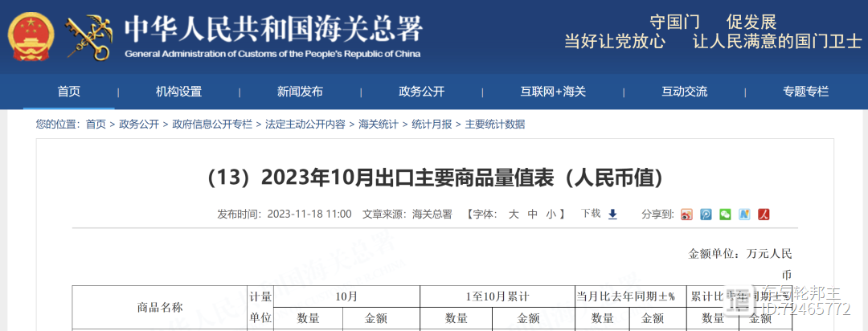Click the 1至10月累计 column header
This screenshot has width=868, height=331.
(497, 296)
